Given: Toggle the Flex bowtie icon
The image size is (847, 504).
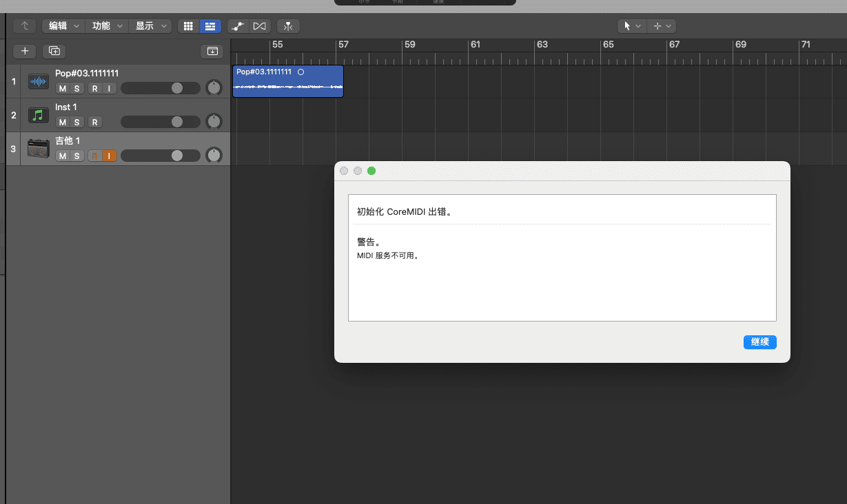Looking at the screenshot, I should (x=259, y=26).
